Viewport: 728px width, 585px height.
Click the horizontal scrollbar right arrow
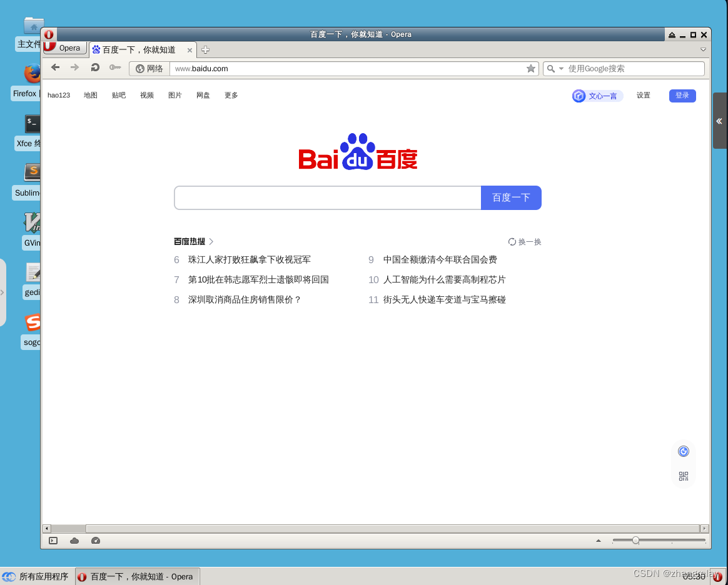click(x=704, y=529)
